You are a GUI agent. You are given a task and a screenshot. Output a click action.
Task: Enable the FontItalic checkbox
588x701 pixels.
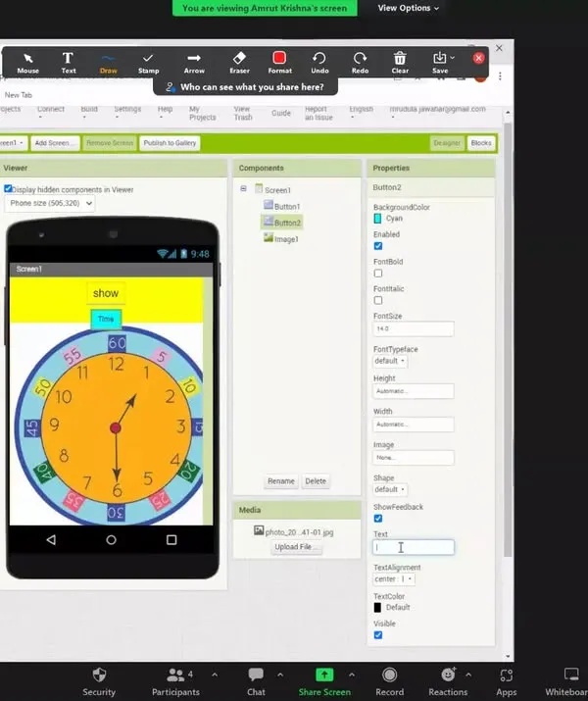pyautogui.click(x=378, y=300)
